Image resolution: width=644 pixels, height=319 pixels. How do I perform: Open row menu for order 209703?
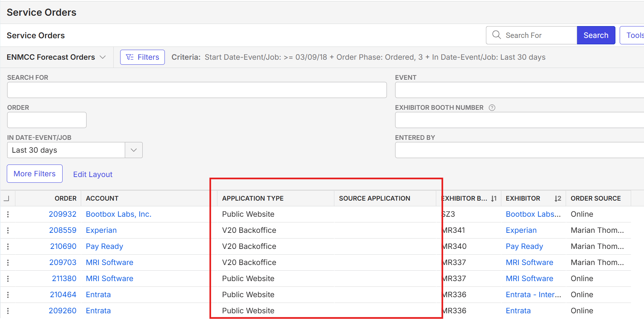tap(8, 262)
